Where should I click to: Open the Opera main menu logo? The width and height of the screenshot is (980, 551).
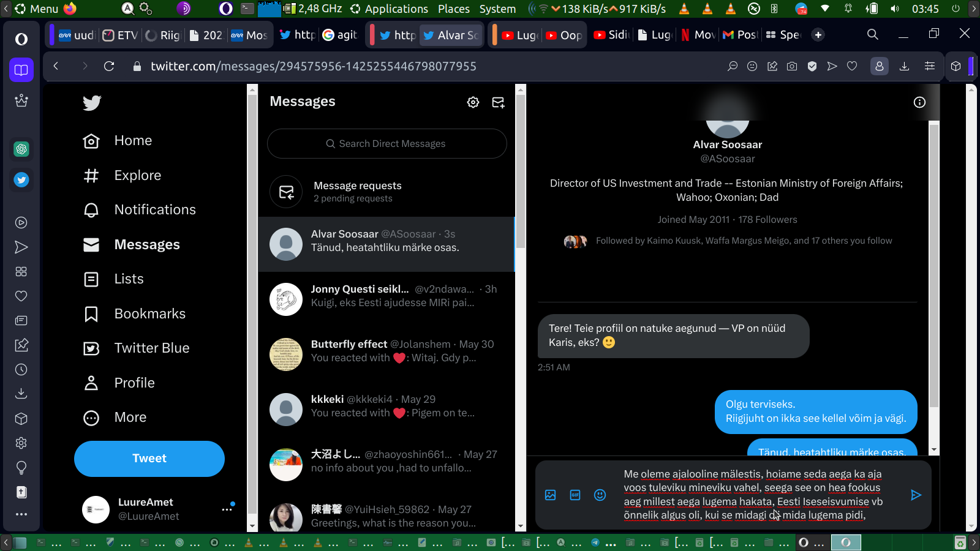[x=21, y=39]
